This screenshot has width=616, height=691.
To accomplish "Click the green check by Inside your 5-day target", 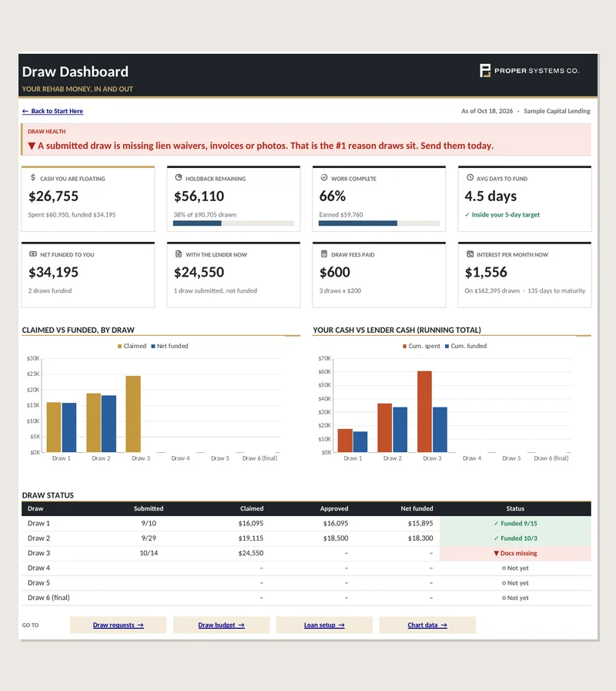I will point(467,215).
